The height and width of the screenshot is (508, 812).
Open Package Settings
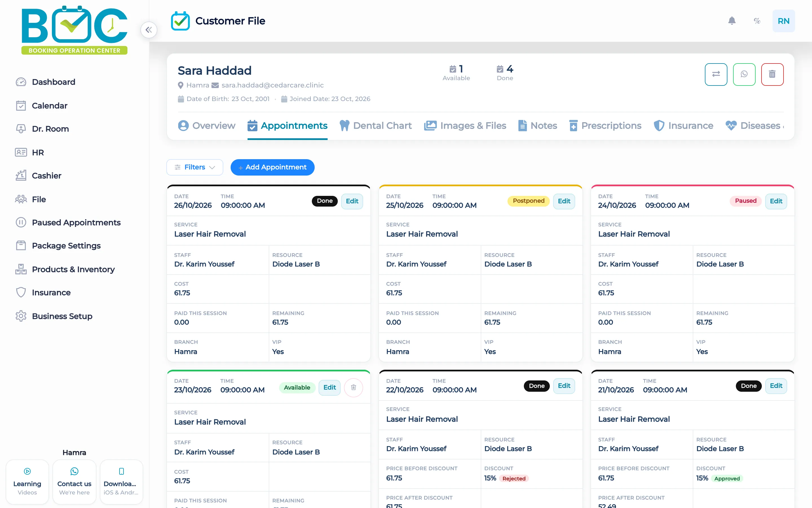pyautogui.click(x=58, y=246)
